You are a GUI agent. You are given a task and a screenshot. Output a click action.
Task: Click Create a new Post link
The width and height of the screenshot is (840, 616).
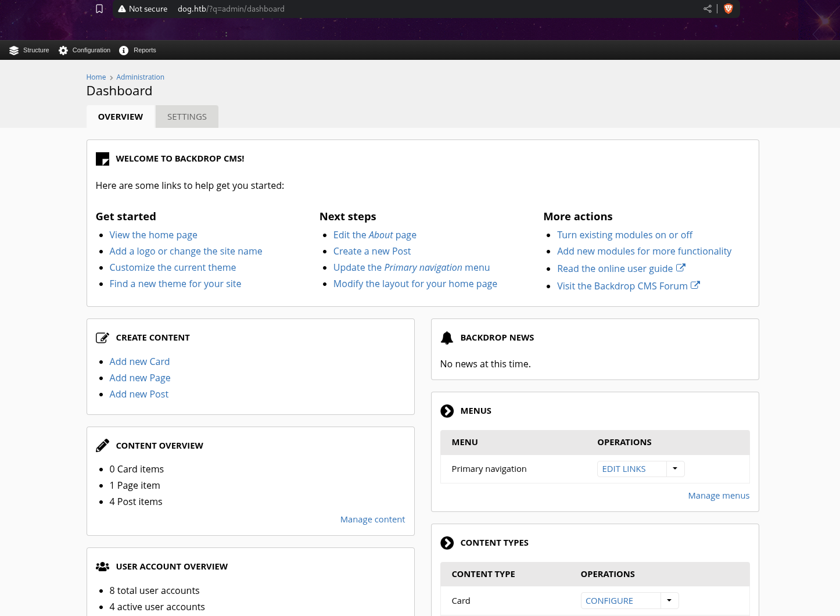pos(372,251)
